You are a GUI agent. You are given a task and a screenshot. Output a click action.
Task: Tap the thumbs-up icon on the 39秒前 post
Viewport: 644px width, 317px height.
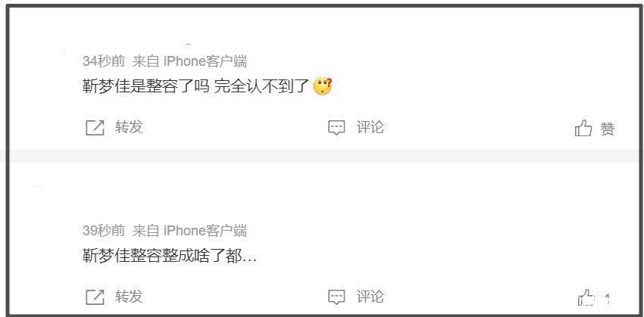(586, 297)
